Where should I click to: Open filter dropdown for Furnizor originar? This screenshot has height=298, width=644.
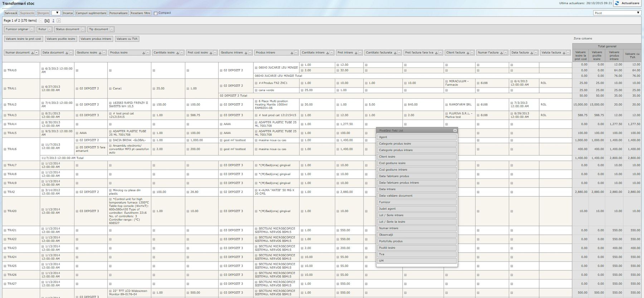[x=32, y=29]
